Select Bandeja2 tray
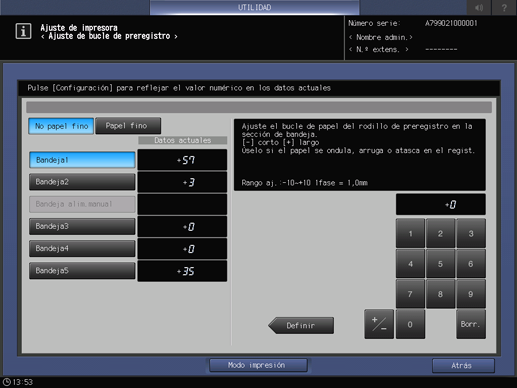Image resolution: width=517 pixels, height=388 pixels. (x=82, y=182)
